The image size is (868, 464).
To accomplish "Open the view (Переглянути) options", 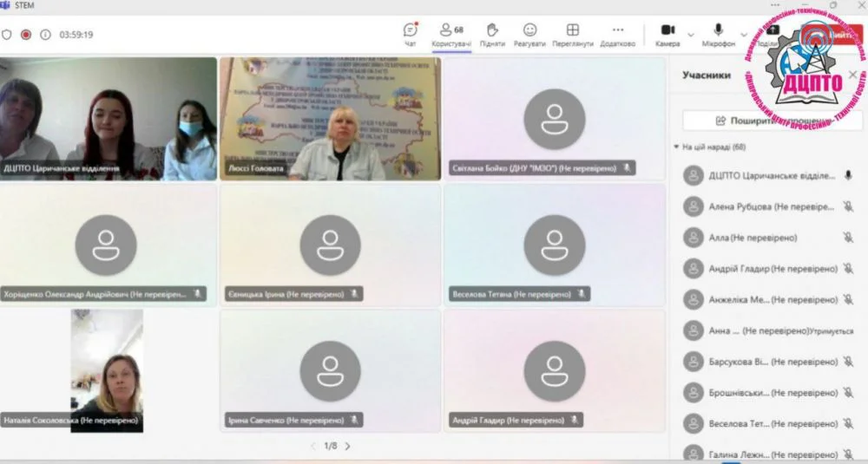I will pos(573,35).
